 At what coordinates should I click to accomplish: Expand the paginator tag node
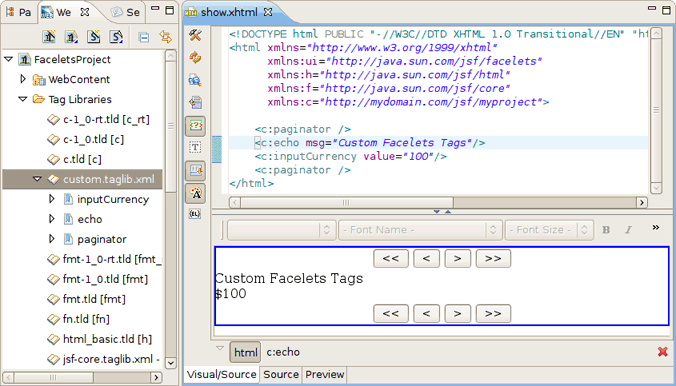click(51, 239)
